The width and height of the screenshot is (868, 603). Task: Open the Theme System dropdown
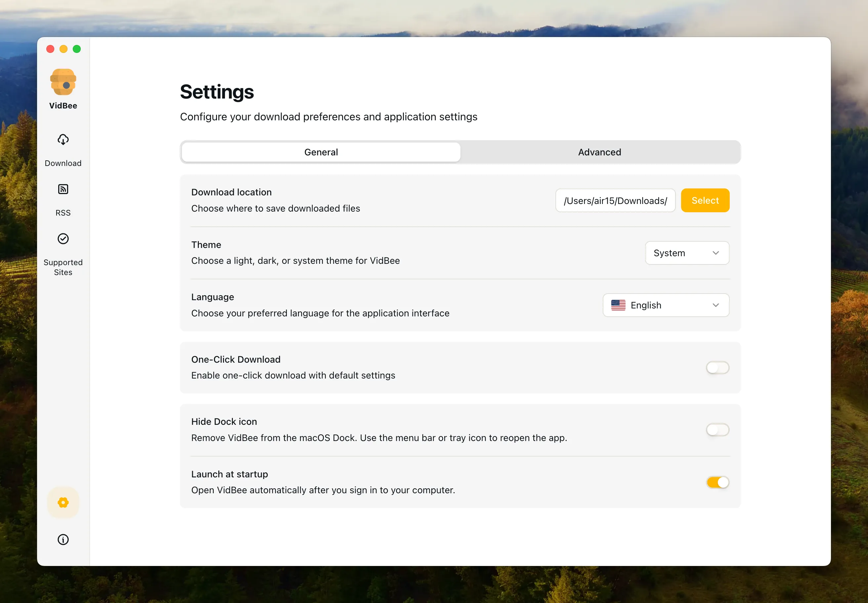point(686,253)
